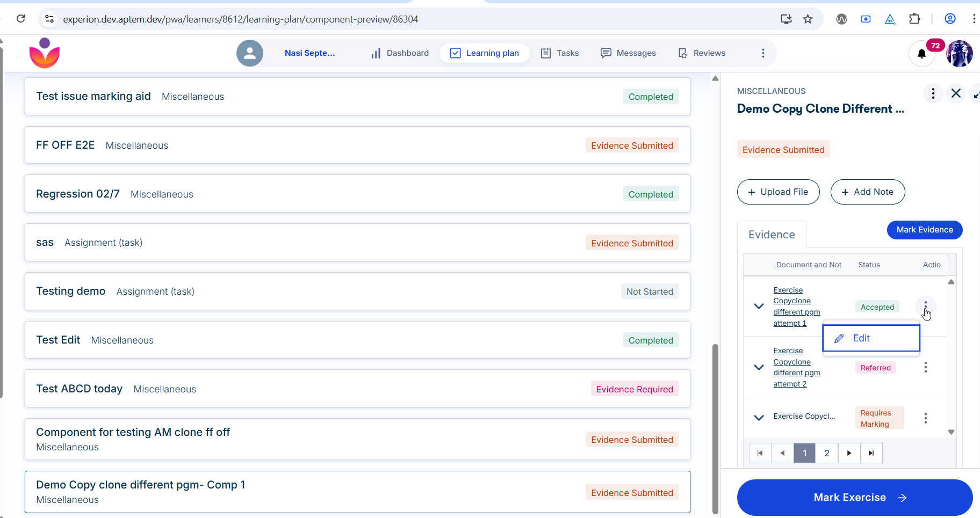Screen dimensions: 980x518
Task: Go to page 2 of the evidence list
Action: pyautogui.click(x=827, y=453)
